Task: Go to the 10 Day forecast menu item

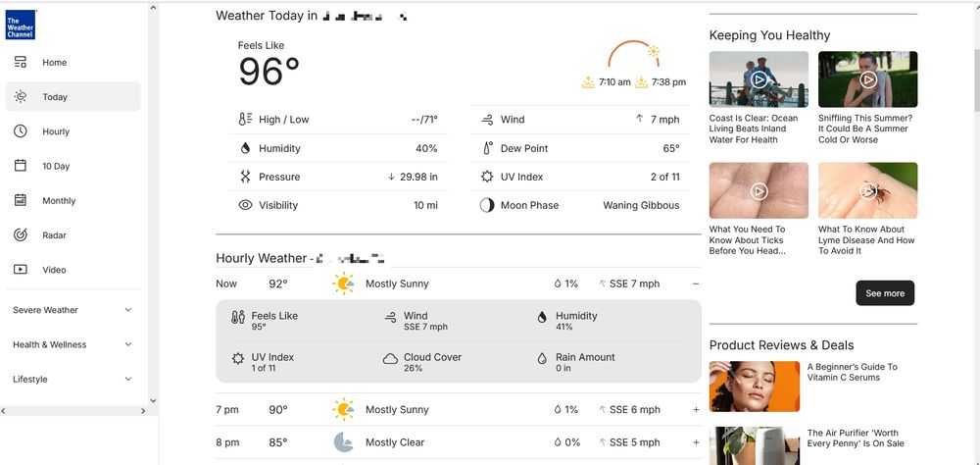Action: click(x=73, y=166)
